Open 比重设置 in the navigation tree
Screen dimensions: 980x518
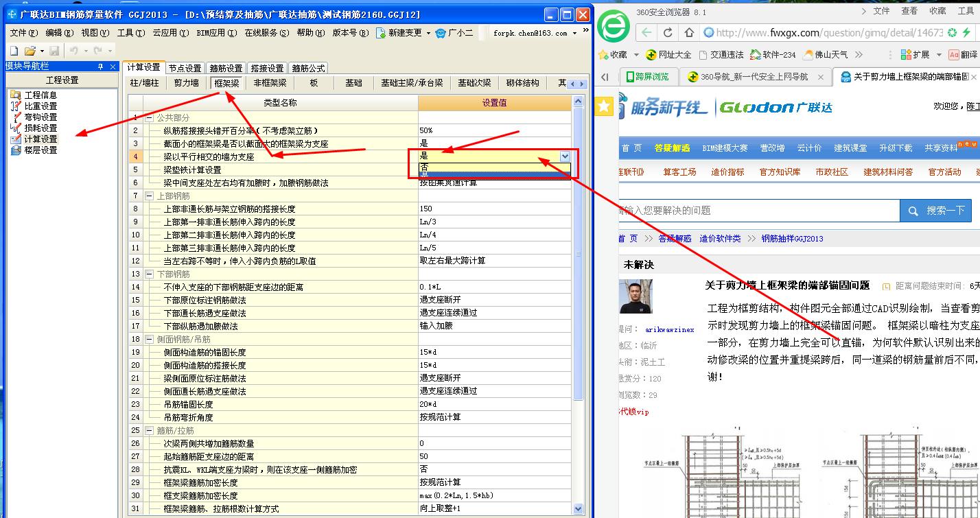pyautogui.click(x=34, y=106)
